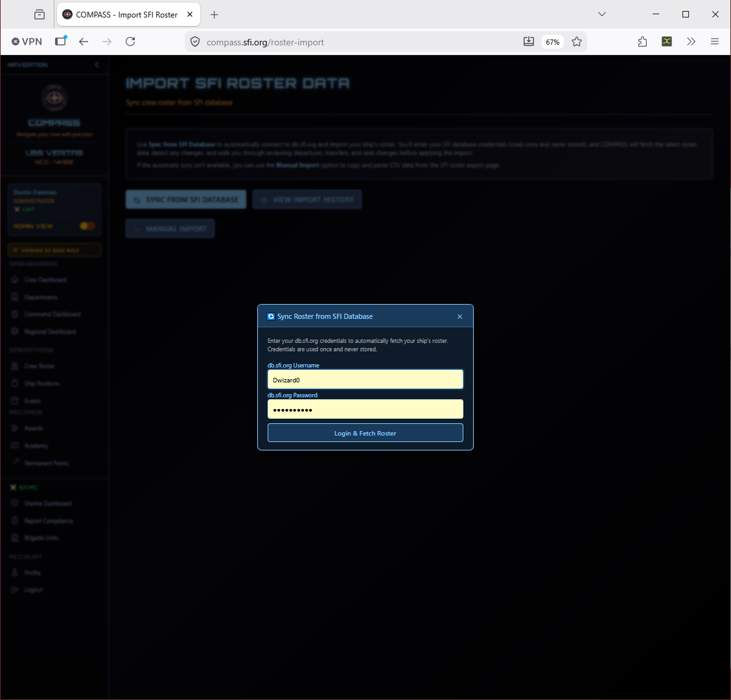Screen dimensions: 731x700
Task: Close the COMPASS Import SFI Roster tab
Action: pos(190,14)
